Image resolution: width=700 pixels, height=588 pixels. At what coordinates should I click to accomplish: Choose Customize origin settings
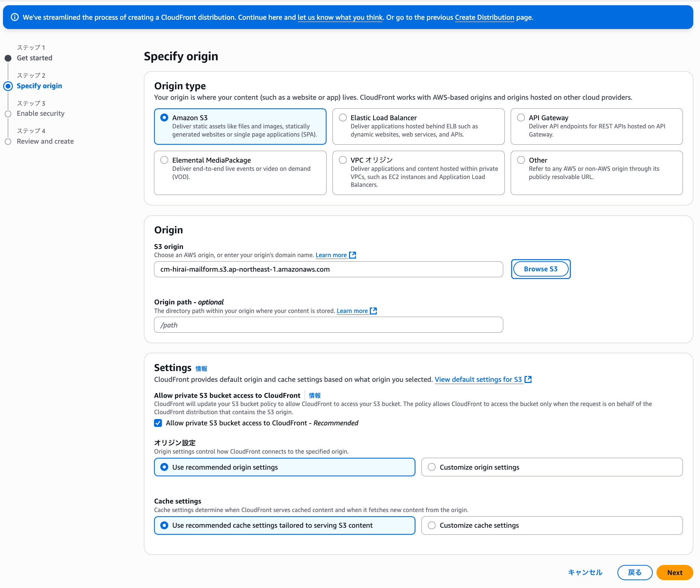[552, 467]
